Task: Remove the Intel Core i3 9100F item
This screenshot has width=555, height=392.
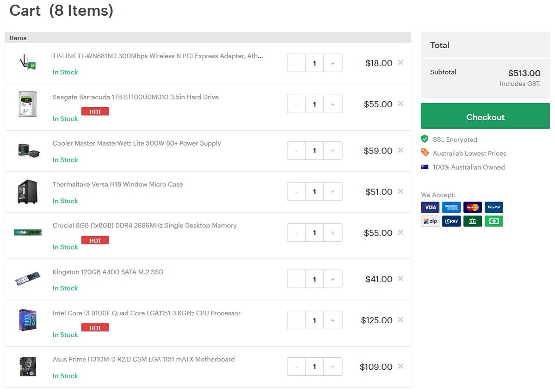Action: 401,320
